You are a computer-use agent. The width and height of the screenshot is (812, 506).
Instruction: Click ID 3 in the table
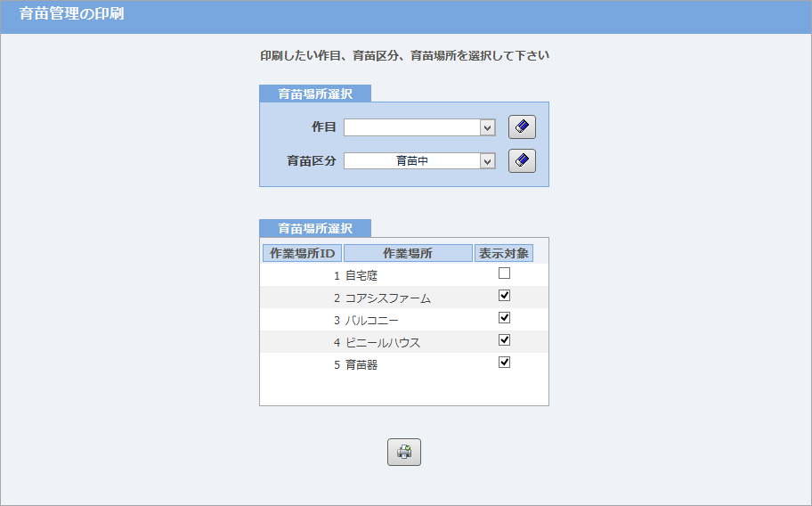point(337,320)
